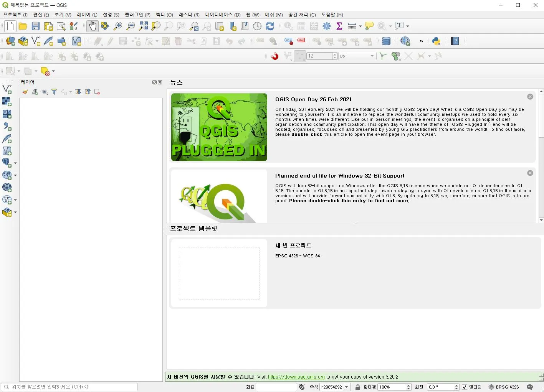This screenshot has width=544, height=392.
Task: Show the statistical summary sigma panel
Action: tap(339, 26)
